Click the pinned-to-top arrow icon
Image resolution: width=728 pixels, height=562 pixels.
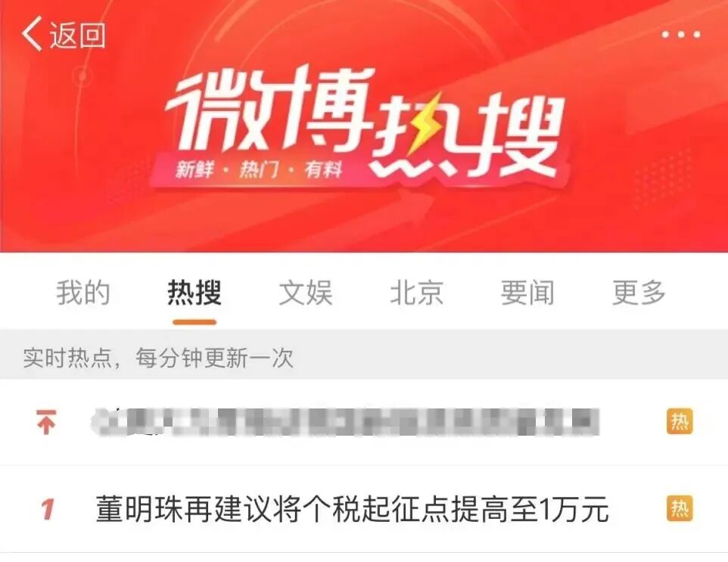tap(46, 422)
